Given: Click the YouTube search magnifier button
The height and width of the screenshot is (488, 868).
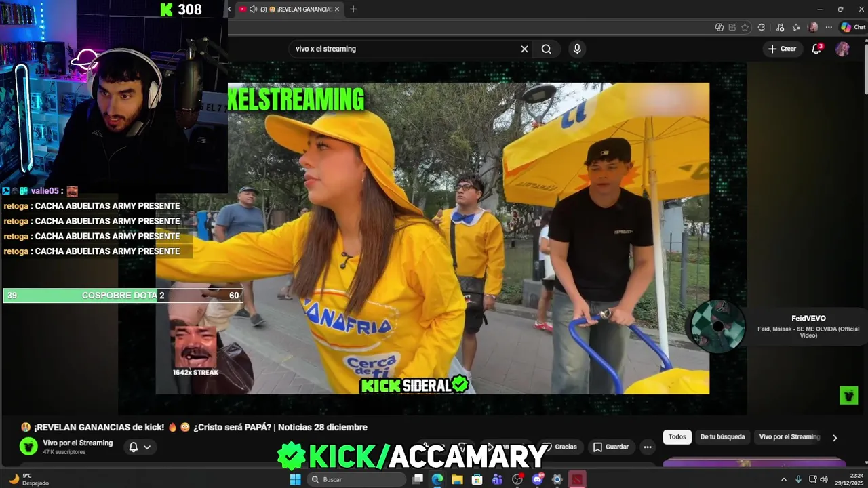Looking at the screenshot, I should coord(546,49).
